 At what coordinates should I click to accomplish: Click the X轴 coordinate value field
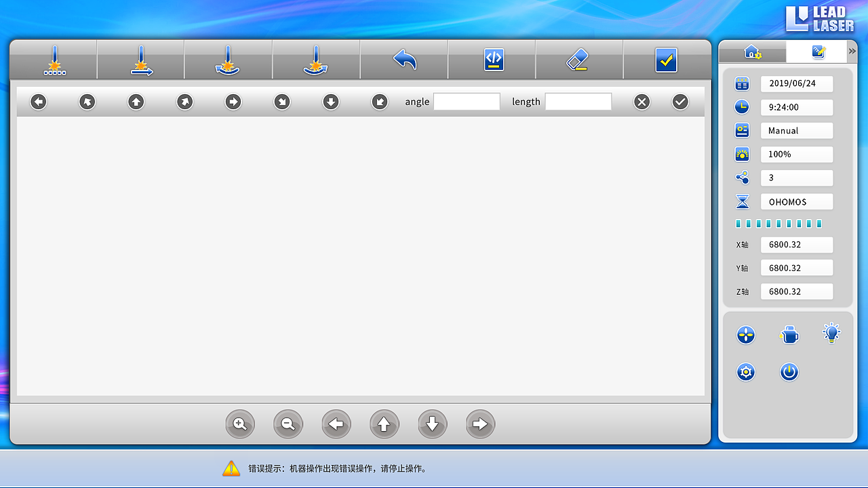(797, 245)
